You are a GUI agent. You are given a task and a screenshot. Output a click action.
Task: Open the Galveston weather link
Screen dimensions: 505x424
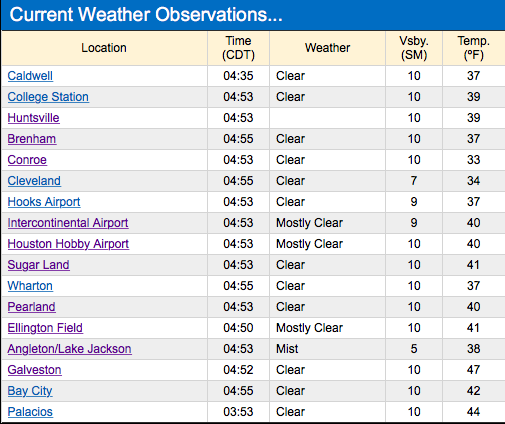click(34, 370)
